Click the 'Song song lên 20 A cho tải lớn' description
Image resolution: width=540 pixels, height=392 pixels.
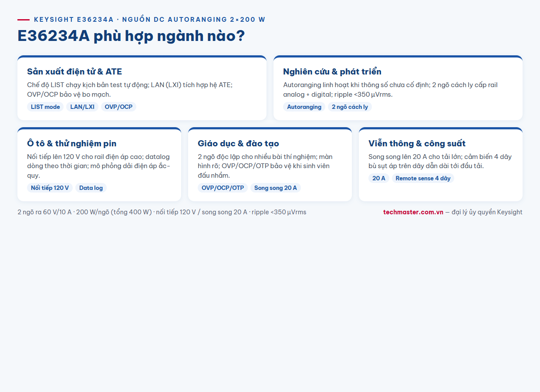(x=440, y=161)
